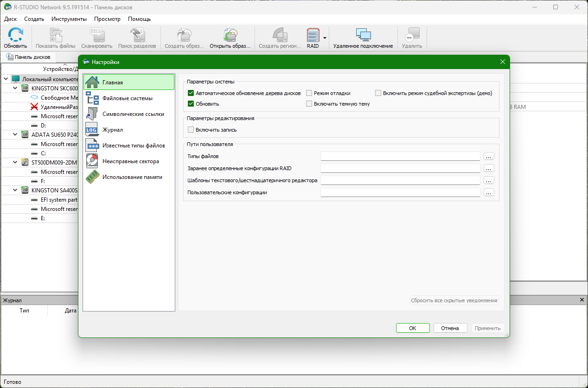Viewport: 588px width, 388px height.
Task: Check the Включить запись checkbox
Action: pyautogui.click(x=191, y=130)
